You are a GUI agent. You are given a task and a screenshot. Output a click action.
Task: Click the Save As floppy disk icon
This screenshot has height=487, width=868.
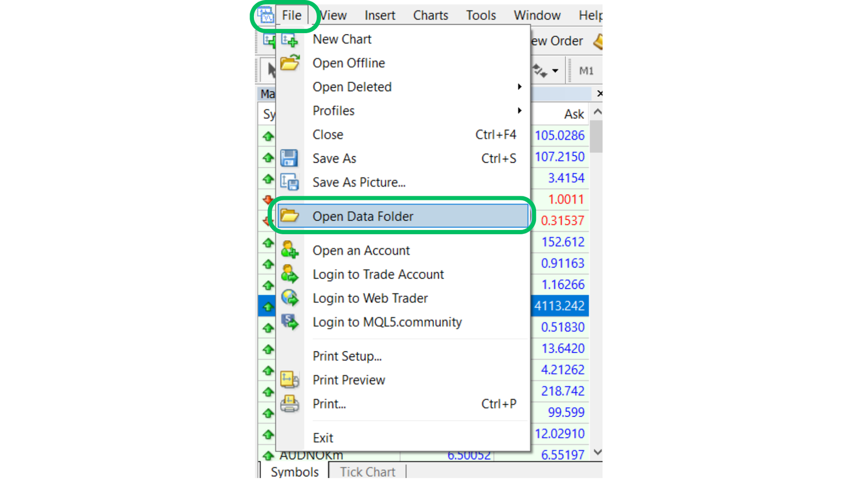(x=289, y=158)
